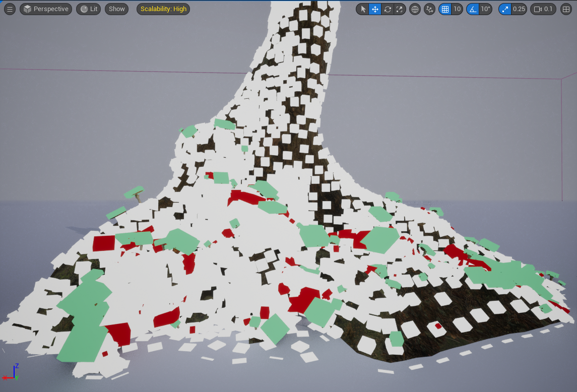Click the Scalability: High warning label
The width and height of the screenshot is (577, 392).
[x=163, y=9]
